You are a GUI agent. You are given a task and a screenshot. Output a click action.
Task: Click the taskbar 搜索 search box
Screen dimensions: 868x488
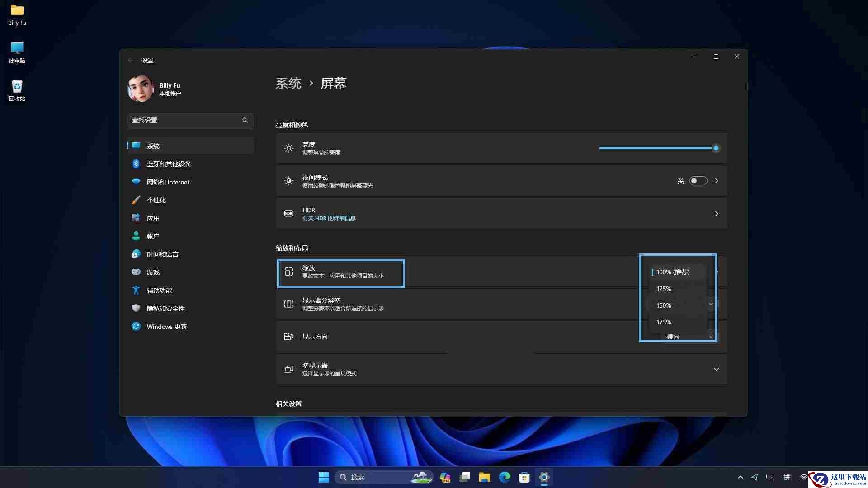pyautogui.click(x=383, y=477)
